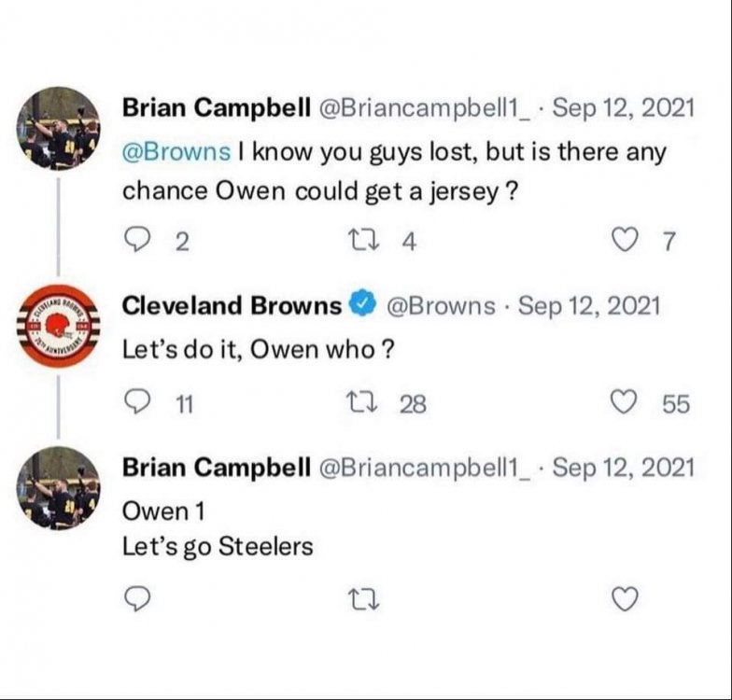Reply to Brian Campbell's first jersey tweet
732x700 pixels.
click(138, 242)
